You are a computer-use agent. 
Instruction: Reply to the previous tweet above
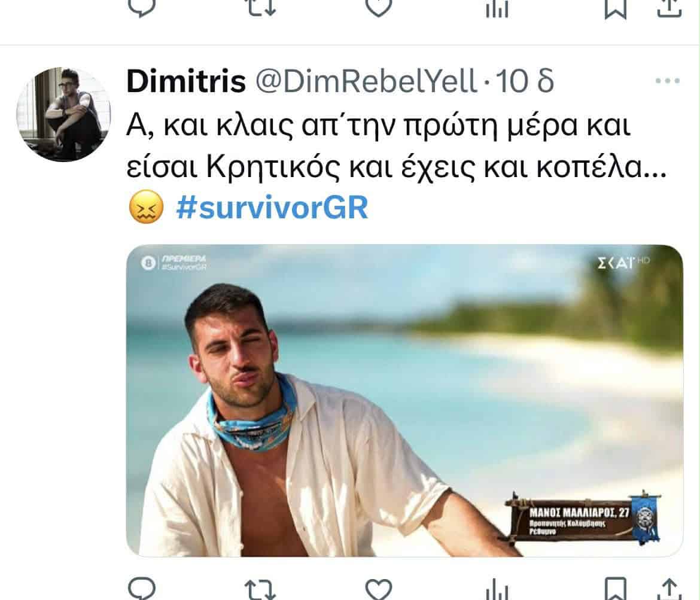[142, 7]
